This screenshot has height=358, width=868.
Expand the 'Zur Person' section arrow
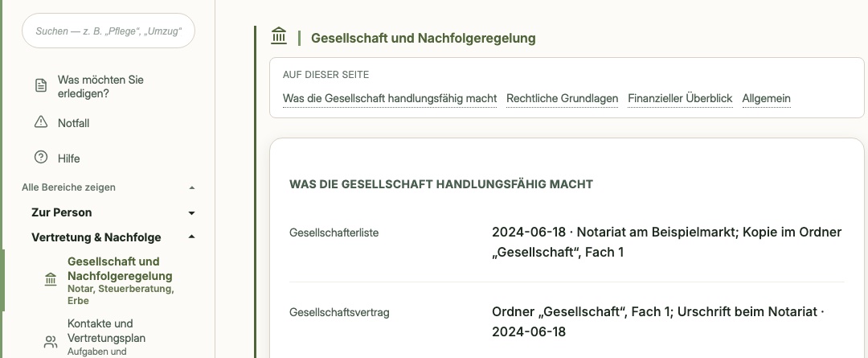191,213
